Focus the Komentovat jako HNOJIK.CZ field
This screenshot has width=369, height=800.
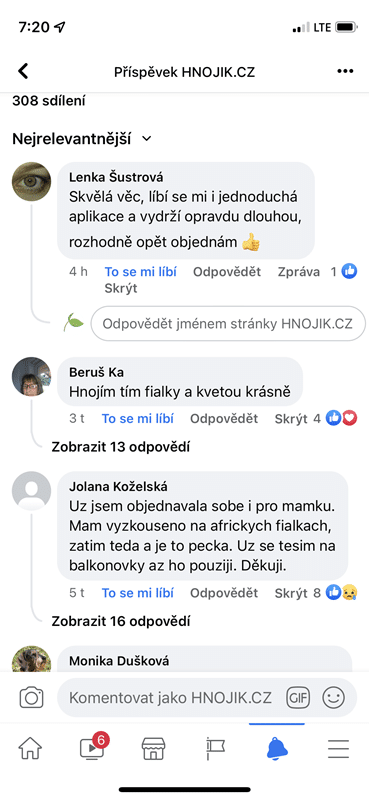coord(170,697)
